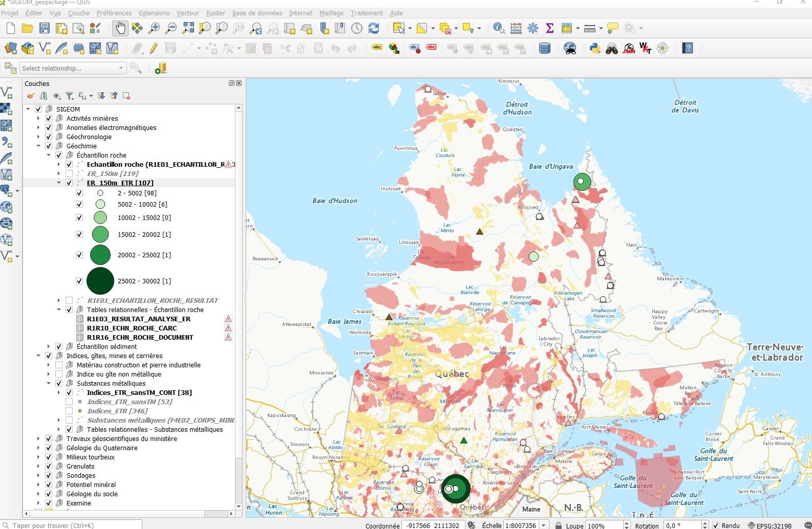This screenshot has width=812, height=529.
Task: Click the Loupe magnifier up stepper arrow
Action: [627, 523]
